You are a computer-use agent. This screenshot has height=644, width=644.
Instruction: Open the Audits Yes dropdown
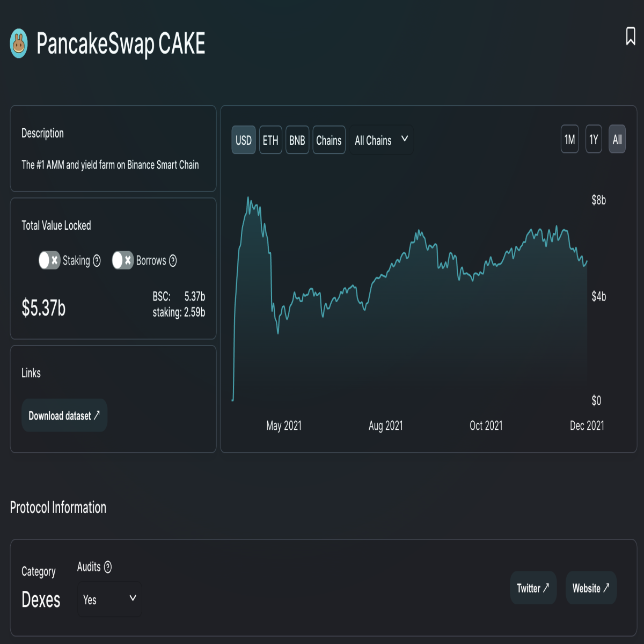[x=109, y=599]
